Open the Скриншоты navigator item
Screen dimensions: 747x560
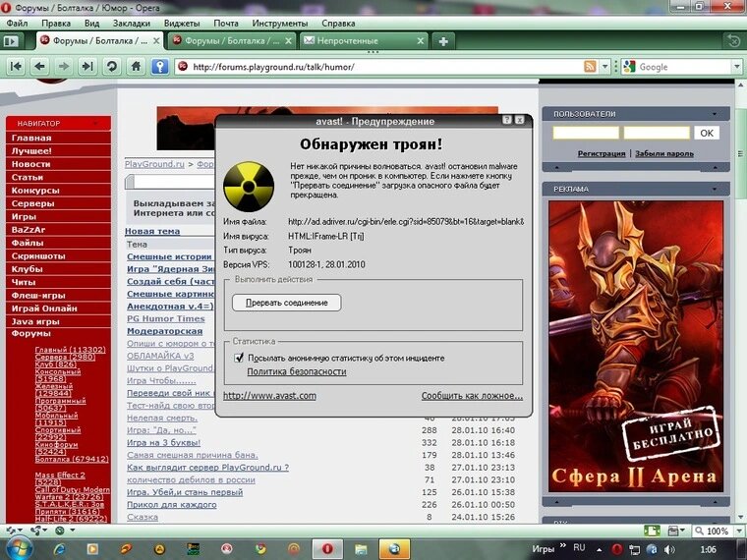coord(58,255)
